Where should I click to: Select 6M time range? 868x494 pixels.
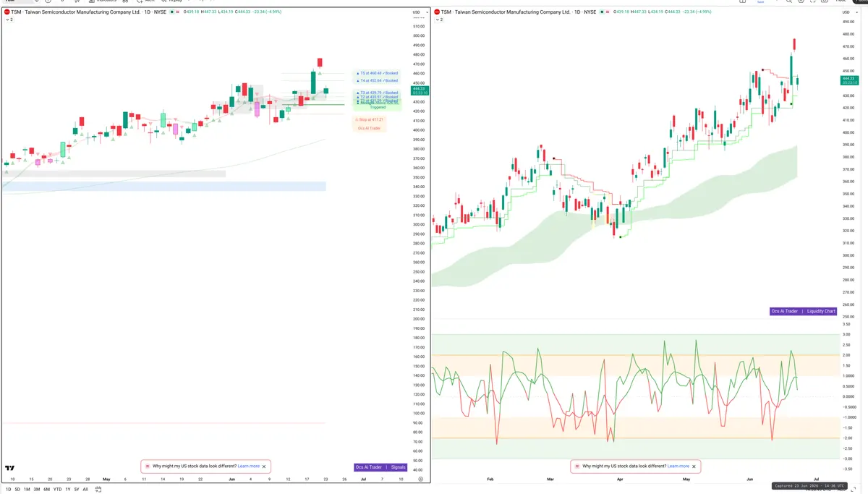pyautogui.click(x=46, y=490)
